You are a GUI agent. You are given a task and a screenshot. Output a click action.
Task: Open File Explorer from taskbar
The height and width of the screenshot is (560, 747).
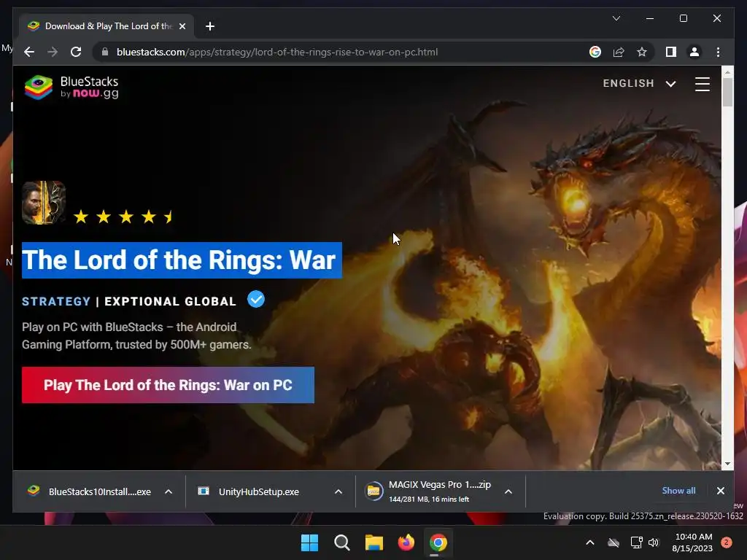[x=374, y=542]
